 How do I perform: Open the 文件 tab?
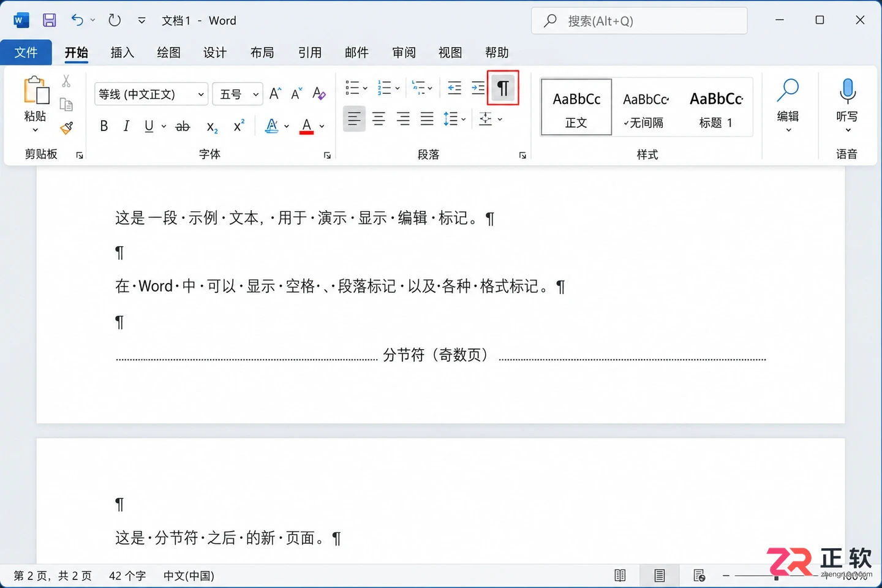tap(26, 53)
